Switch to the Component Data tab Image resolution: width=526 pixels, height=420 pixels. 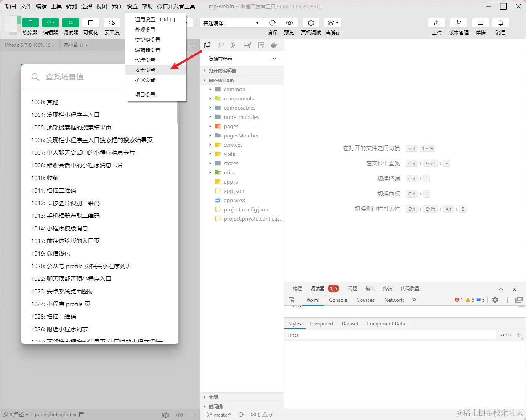click(386, 324)
